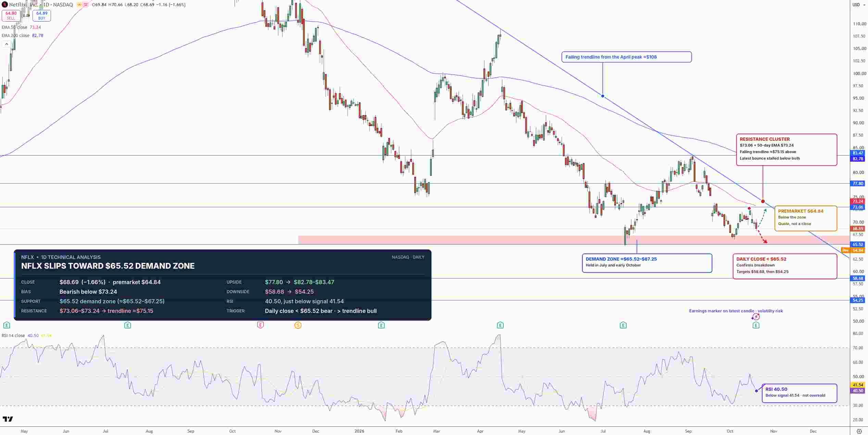Click the Netflix logo symbol icon

point(5,5)
